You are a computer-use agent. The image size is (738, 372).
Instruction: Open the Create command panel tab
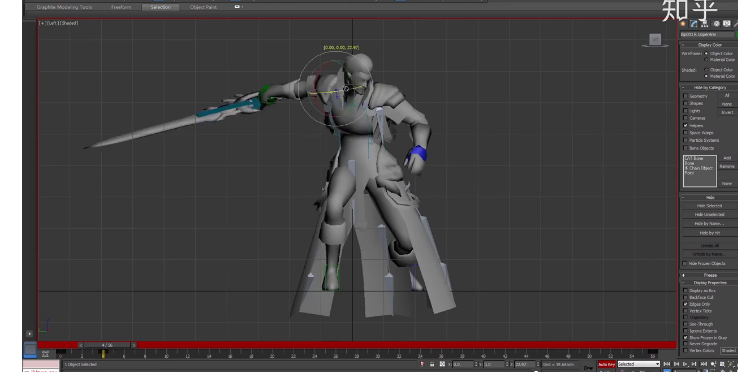683,24
